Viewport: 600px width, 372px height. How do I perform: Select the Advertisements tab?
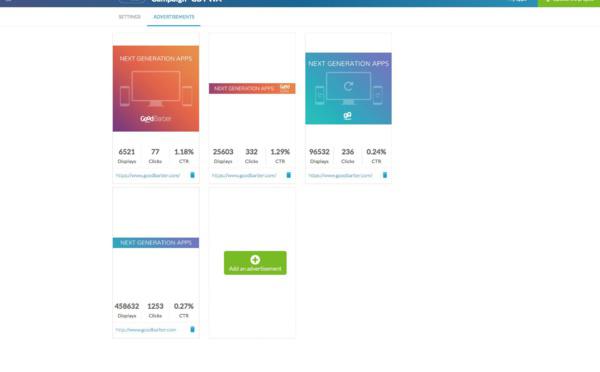(174, 17)
